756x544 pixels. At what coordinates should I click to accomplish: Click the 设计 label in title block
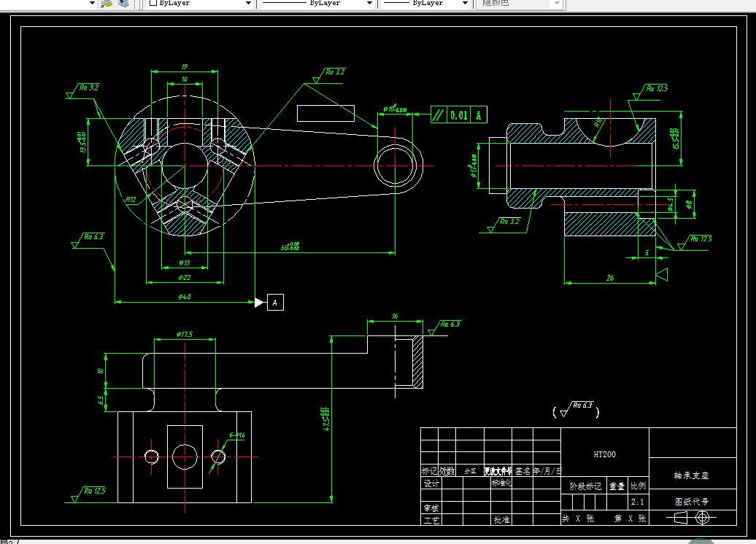(431, 483)
